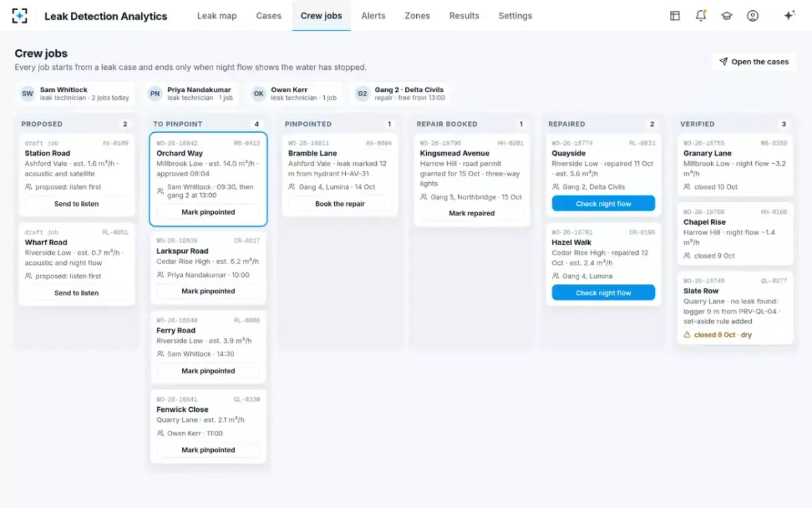This screenshot has height=508, width=812.
Task: Click the Pinpointed column header
Action: [x=308, y=124]
